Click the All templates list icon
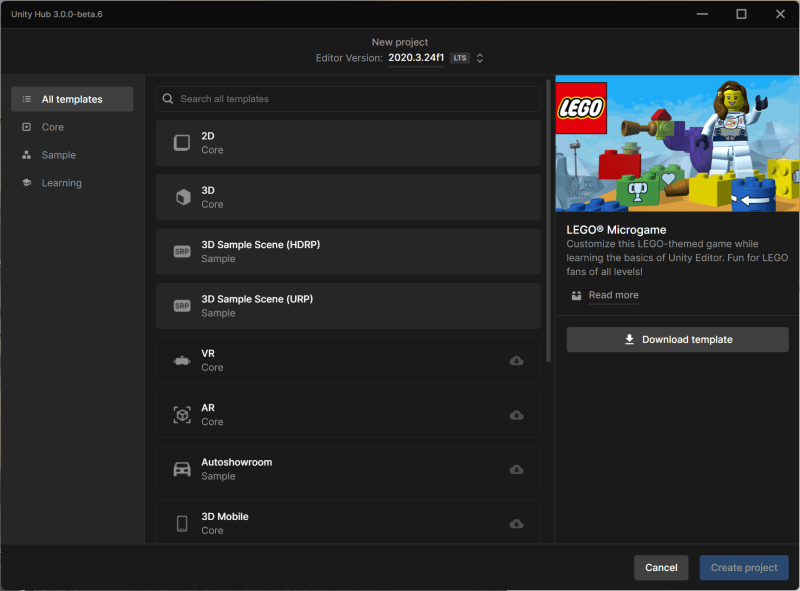This screenshot has height=591, width=800. coord(27,99)
